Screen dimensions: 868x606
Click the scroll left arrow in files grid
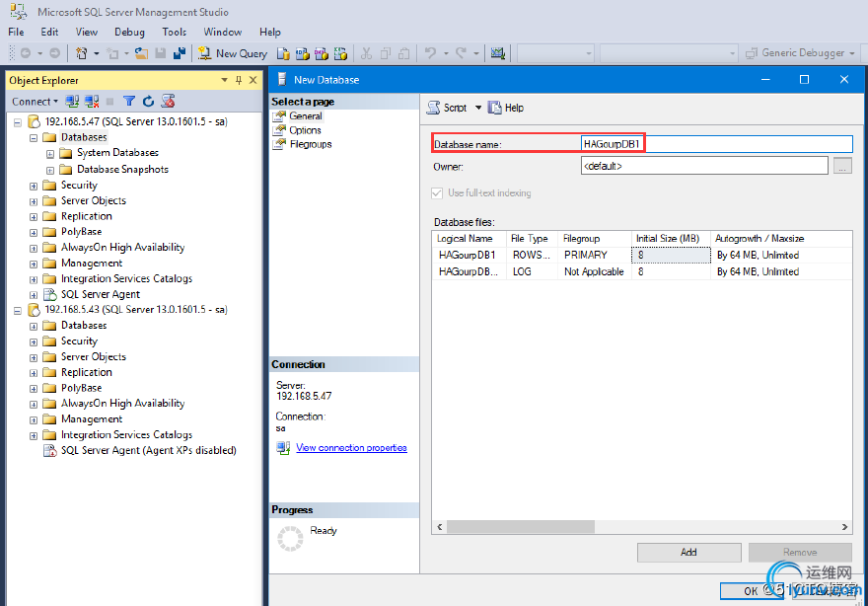coord(440,527)
